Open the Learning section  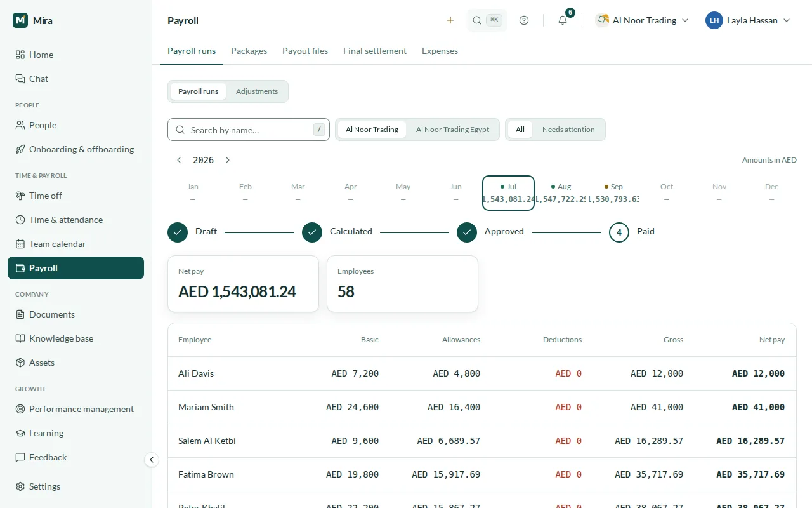pyautogui.click(x=75, y=433)
